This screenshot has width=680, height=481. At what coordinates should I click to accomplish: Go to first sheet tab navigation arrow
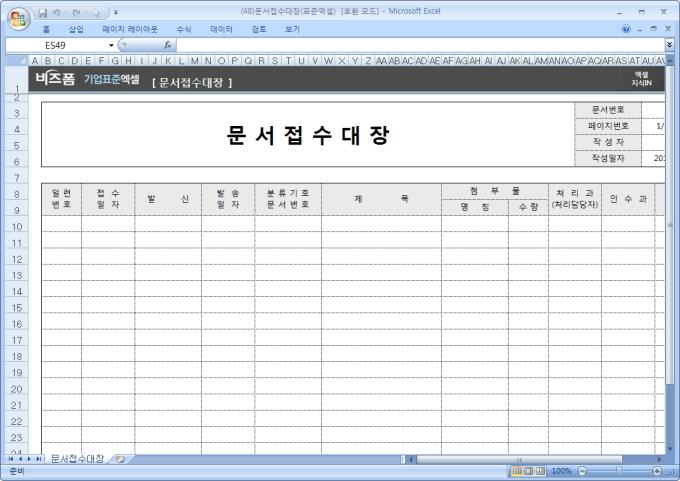coord(11,459)
